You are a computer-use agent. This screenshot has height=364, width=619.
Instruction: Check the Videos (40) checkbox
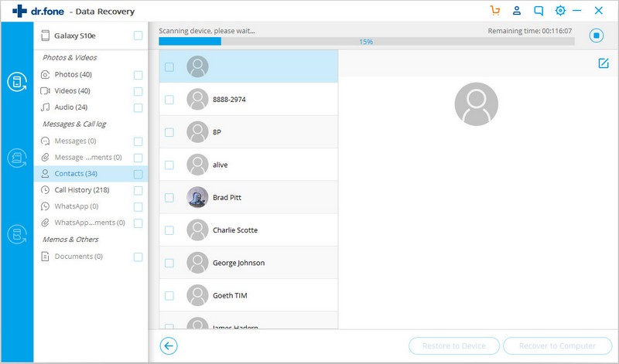pyautogui.click(x=139, y=91)
